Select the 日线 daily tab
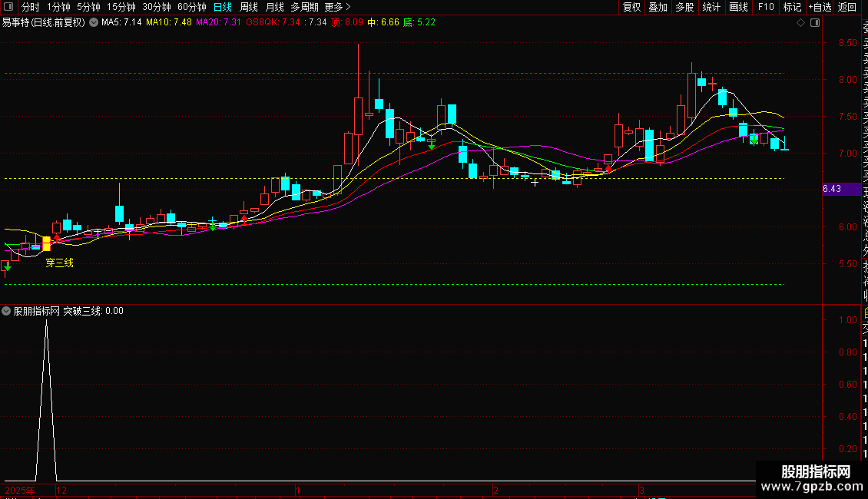868x499 pixels. [x=223, y=7]
